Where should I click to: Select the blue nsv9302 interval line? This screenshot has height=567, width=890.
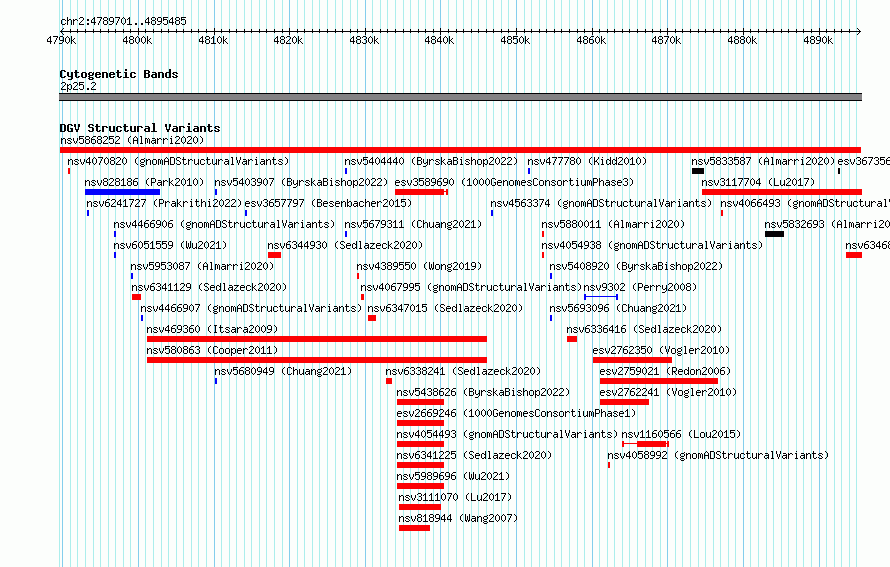pyautogui.click(x=601, y=297)
